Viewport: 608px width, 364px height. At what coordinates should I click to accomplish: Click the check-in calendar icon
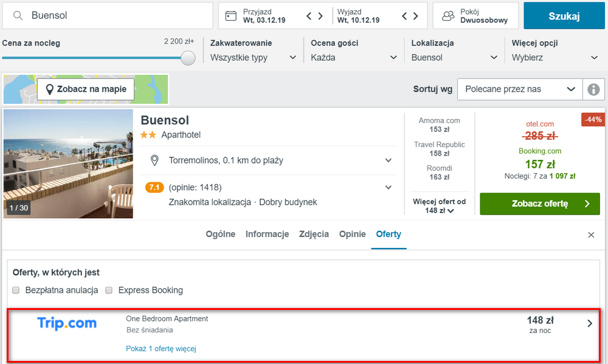tap(230, 16)
